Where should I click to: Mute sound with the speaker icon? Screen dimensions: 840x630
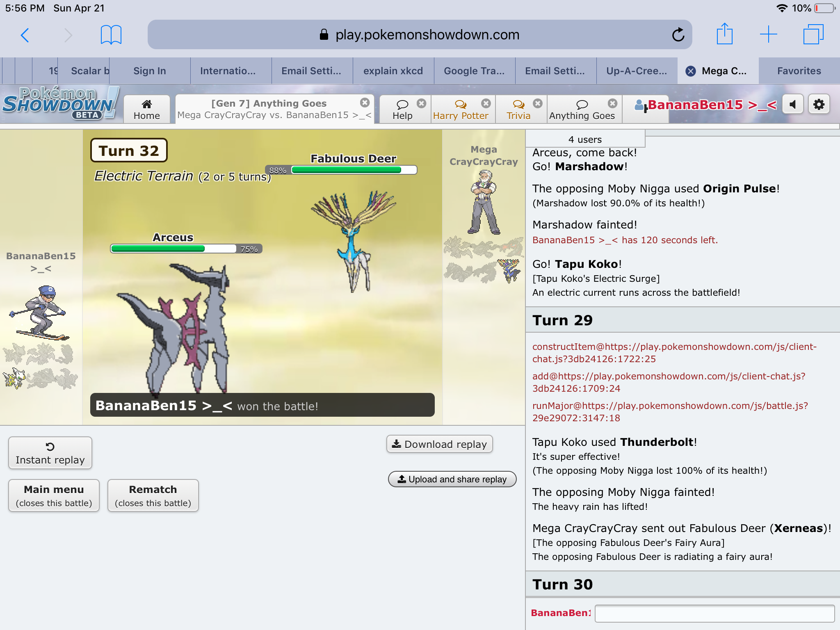click(x=792, y=105)
